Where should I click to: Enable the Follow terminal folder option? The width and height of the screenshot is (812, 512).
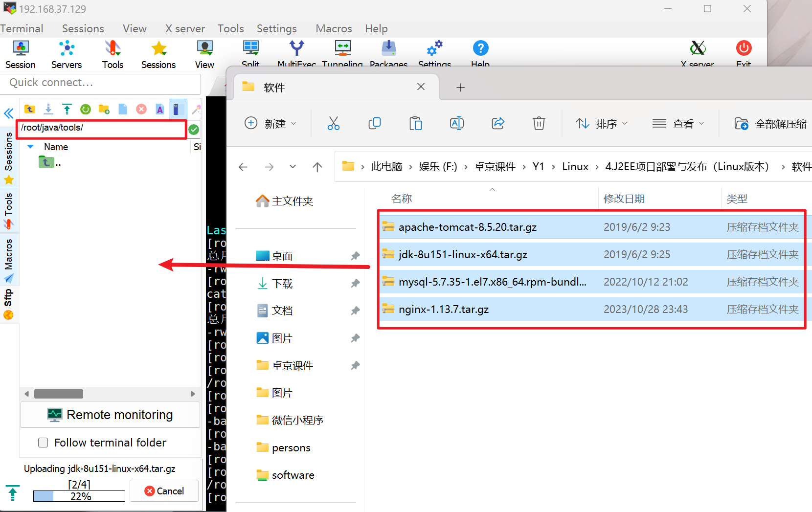43,442
